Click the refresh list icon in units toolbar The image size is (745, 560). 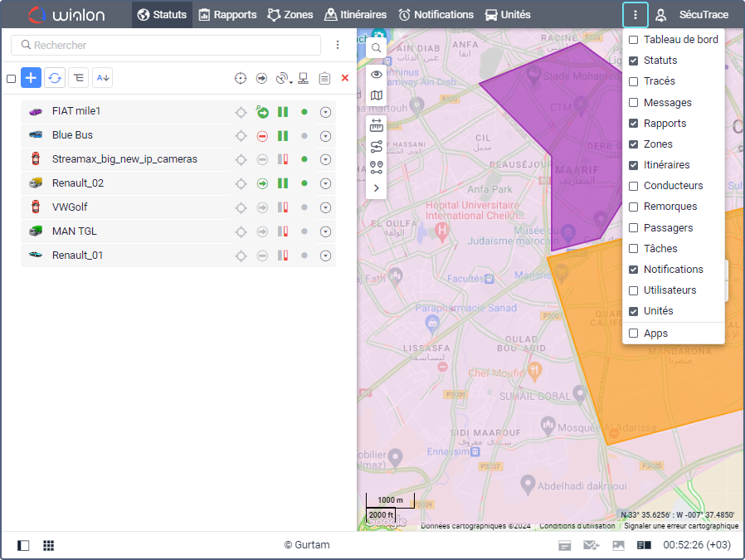[55, 78]
